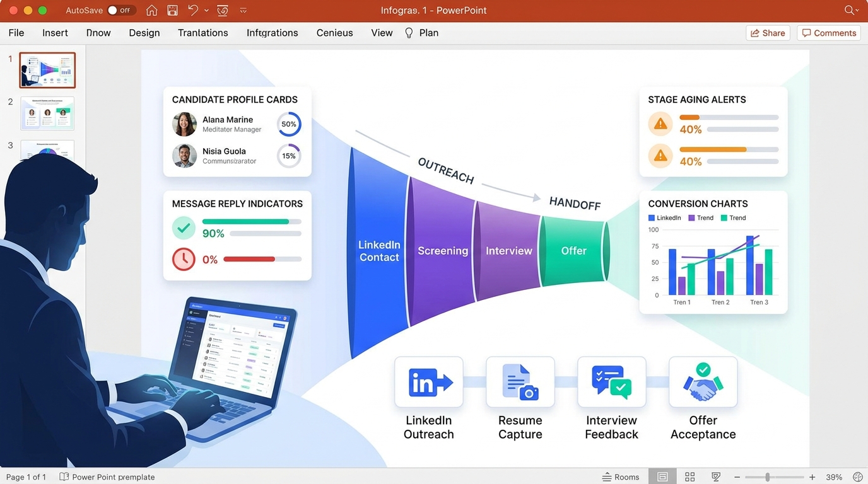Click the fit slide to window icon
The width and height of the screenshot is (868, 484).
pyautogui.click(x=857, y=477)
